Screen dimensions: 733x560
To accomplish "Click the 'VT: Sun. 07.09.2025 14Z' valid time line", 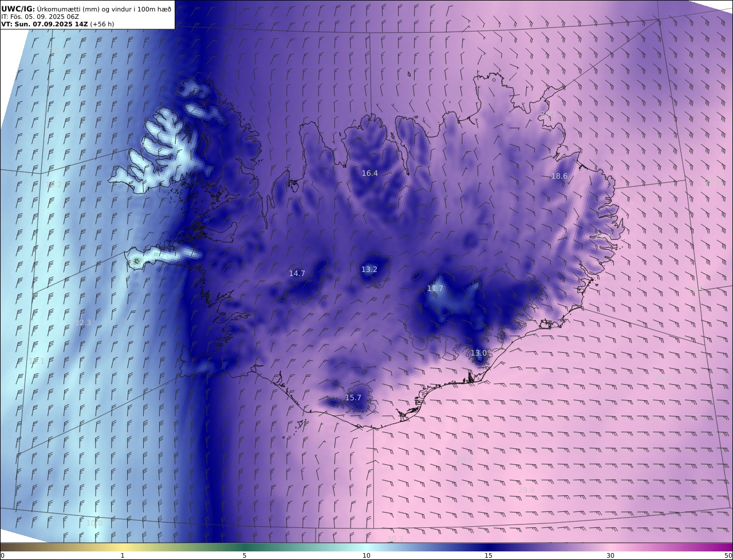I will coord(58,24).
